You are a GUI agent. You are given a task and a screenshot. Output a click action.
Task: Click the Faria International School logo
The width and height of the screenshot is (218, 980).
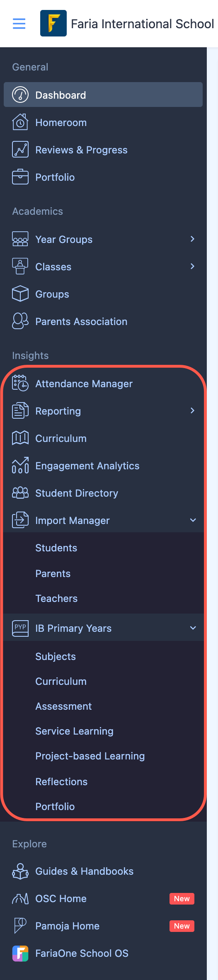click(53, 23)
